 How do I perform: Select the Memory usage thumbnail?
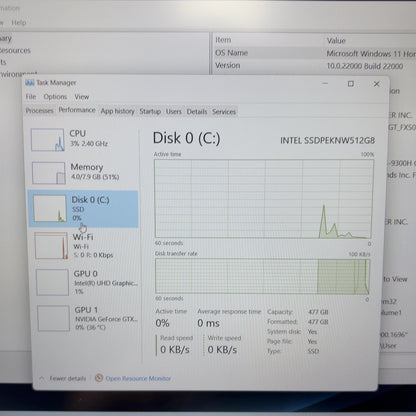tap(49, 173)
